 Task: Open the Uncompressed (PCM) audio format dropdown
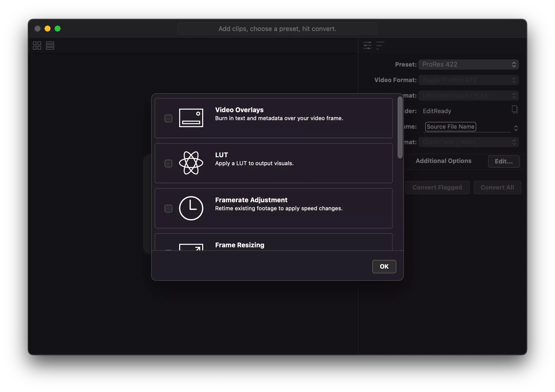pyautogui.click(x=468, y=96)
